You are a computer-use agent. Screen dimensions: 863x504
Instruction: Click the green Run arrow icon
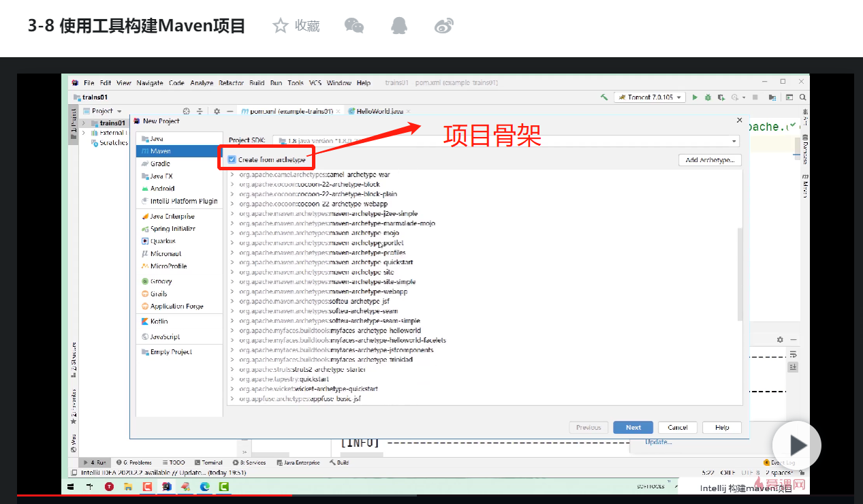pos(695,97)
